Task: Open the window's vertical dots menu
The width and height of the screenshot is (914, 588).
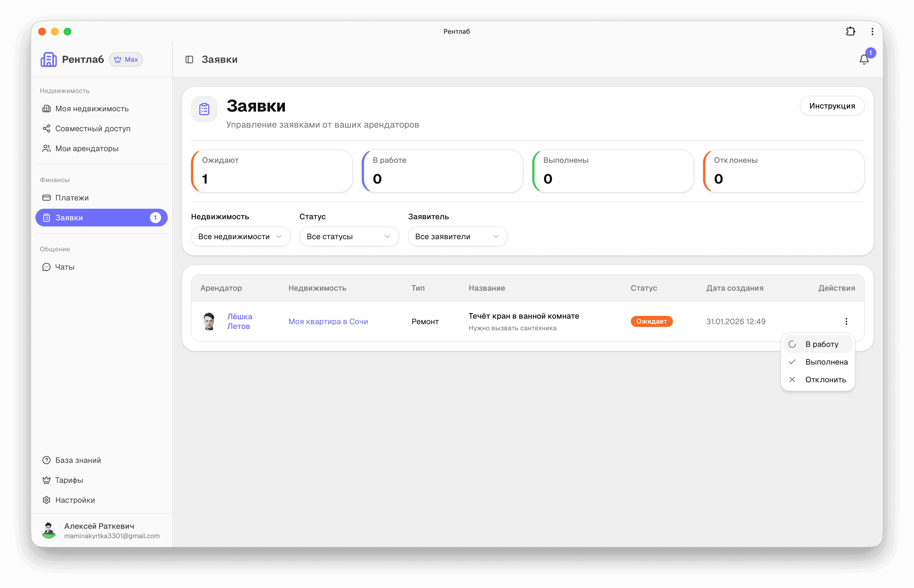Action: 872,31
